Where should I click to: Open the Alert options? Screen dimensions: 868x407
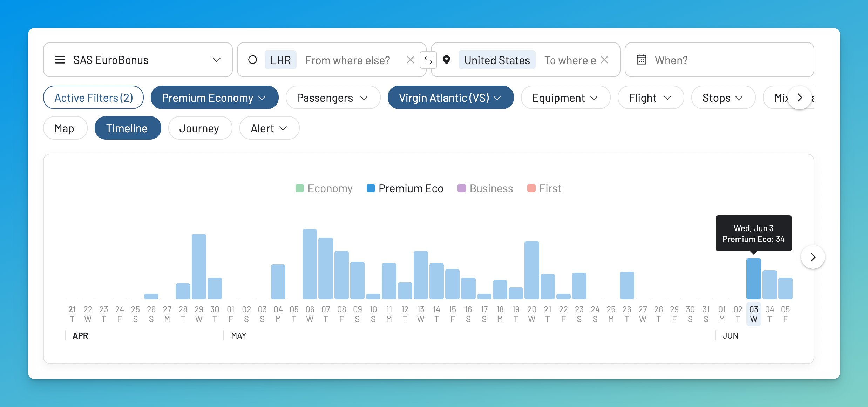click(269, 128)
